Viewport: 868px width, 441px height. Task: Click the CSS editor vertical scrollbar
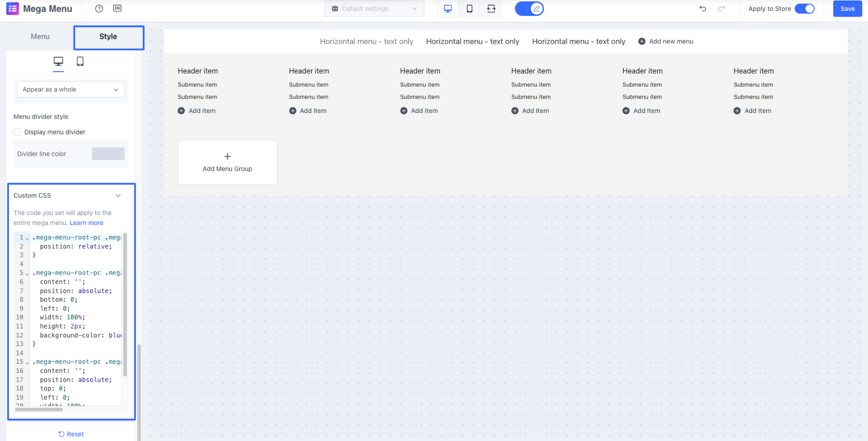point(124,304)
